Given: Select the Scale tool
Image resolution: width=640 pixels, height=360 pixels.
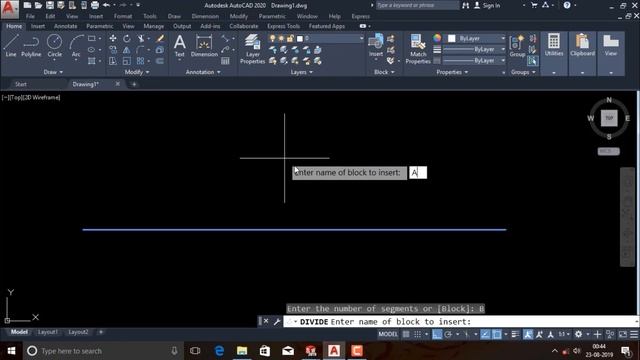Looking at the screenshot, I should coord(127,61).
